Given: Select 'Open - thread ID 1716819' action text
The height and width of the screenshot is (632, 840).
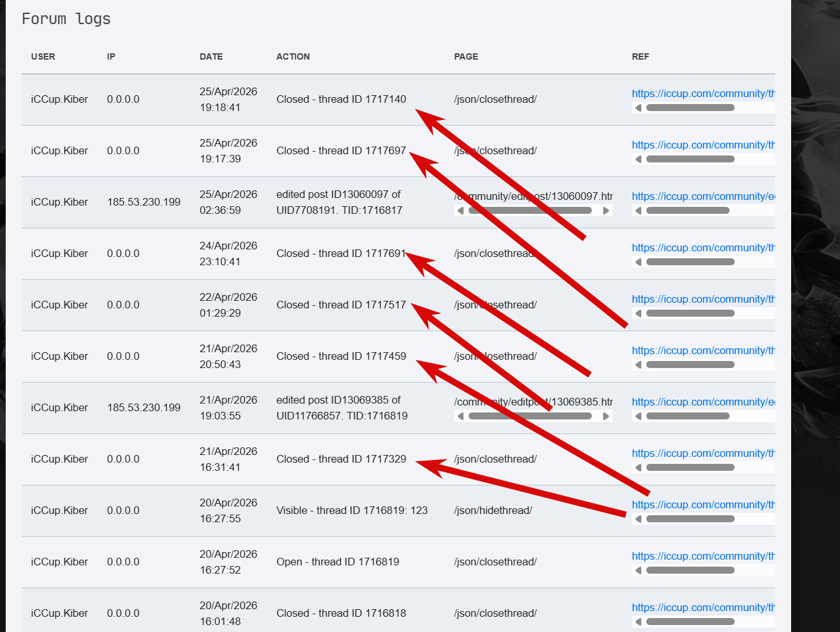Looking at the screenshot, I should coord(338,562).
